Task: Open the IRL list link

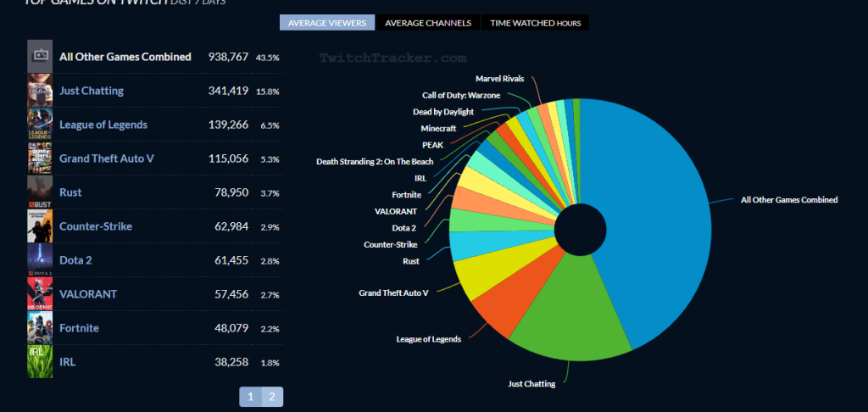Action: pos(68,362)
